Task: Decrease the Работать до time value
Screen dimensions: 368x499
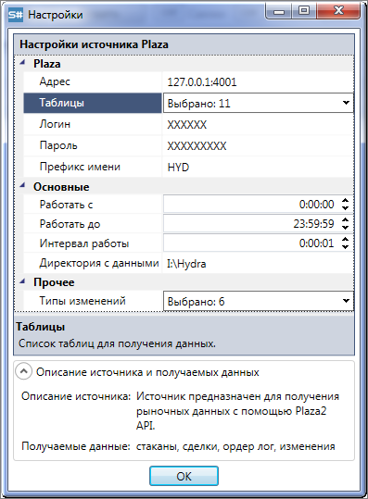Action: tap(346, 227)
